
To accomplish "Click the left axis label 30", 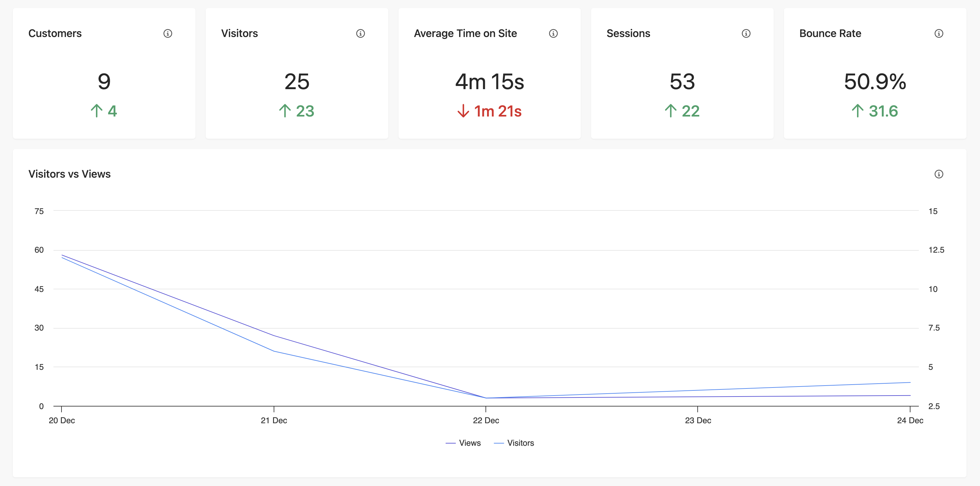I will 39,328.
